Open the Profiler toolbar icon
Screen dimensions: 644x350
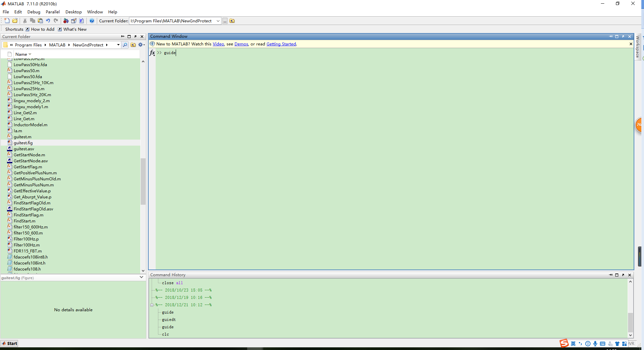(82, 21)
